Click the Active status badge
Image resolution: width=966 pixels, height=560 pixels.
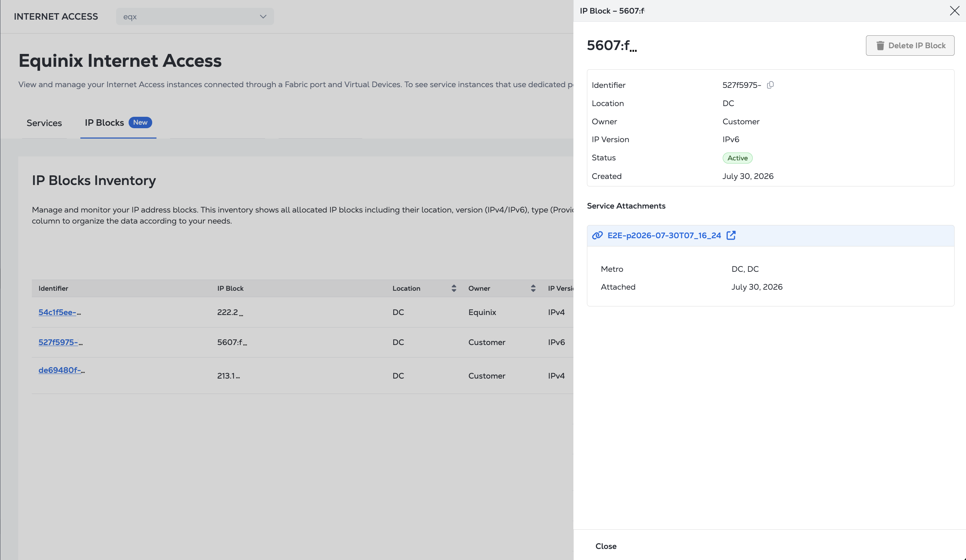[737, 158]
